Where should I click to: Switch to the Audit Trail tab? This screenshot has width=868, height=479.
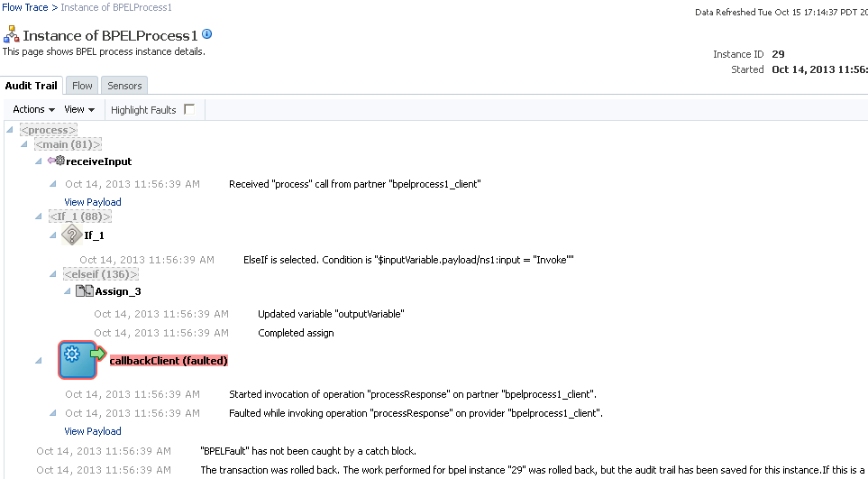coord(31,86)
